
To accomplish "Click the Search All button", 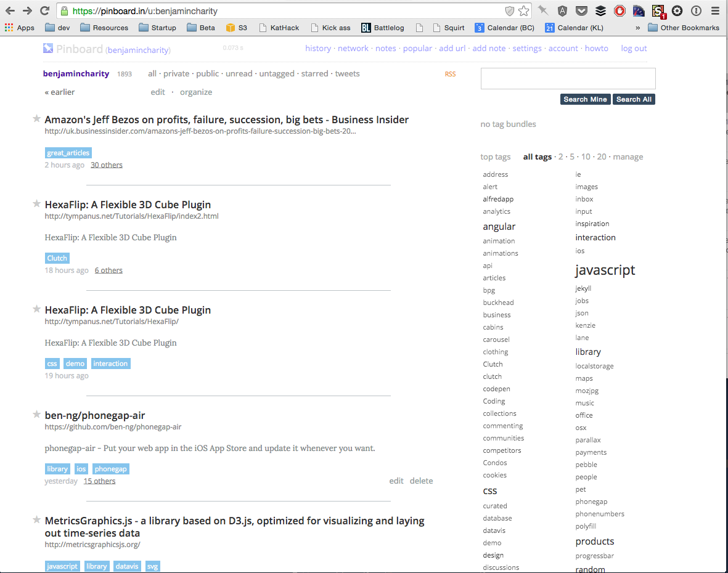I will coord(634,99).
